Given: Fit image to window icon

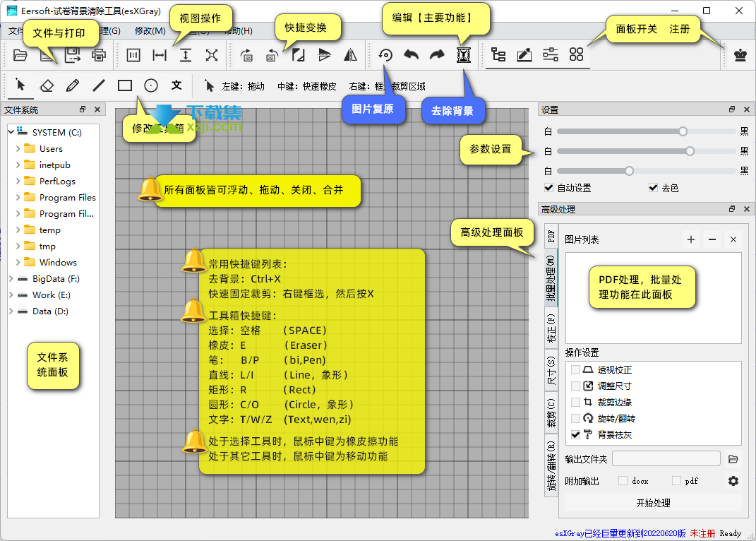Looking at the screenshot, I should (x=212, y=55).
